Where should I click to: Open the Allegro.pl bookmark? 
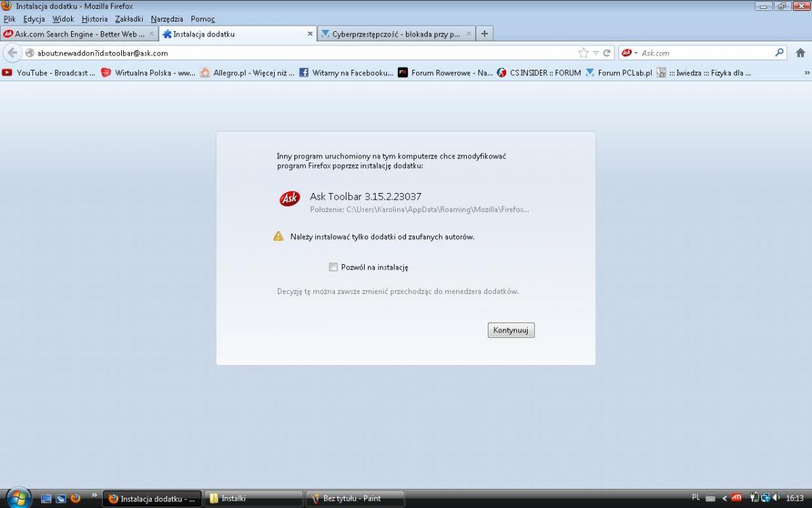pos(247,72)
